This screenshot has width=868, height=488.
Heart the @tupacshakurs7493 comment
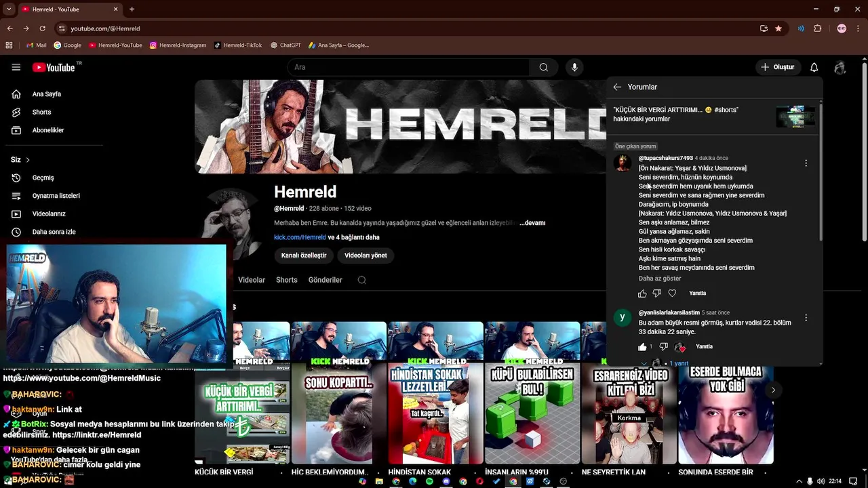tap(672, 293)
